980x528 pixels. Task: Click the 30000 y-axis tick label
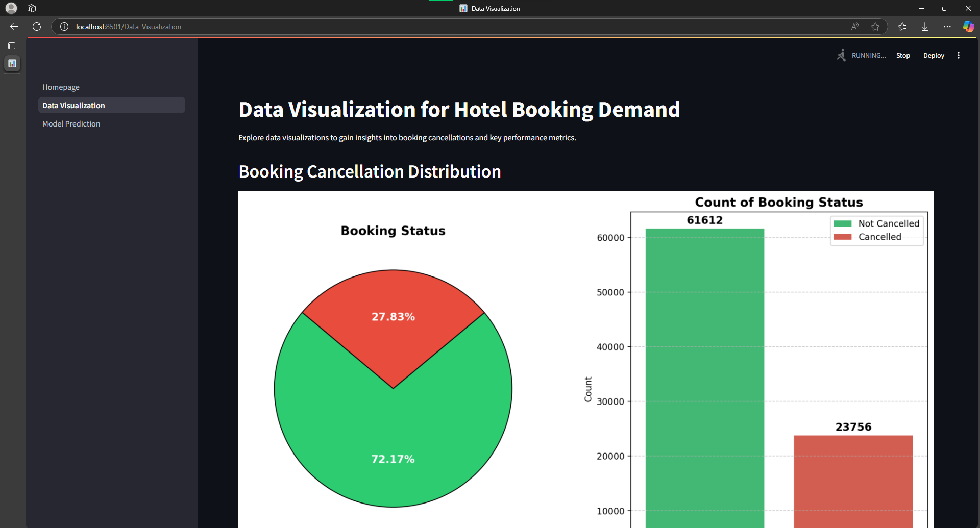click(x=610, y=401)
